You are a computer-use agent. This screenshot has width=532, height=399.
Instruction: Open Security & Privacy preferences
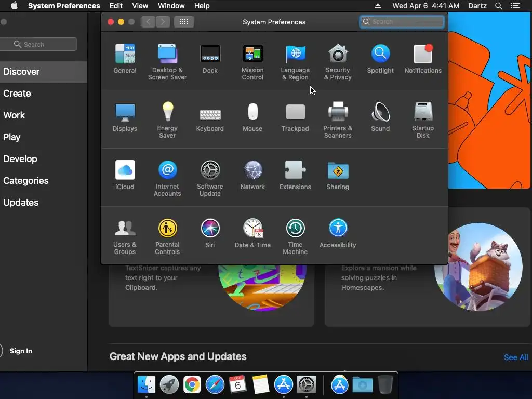(338, 62)
